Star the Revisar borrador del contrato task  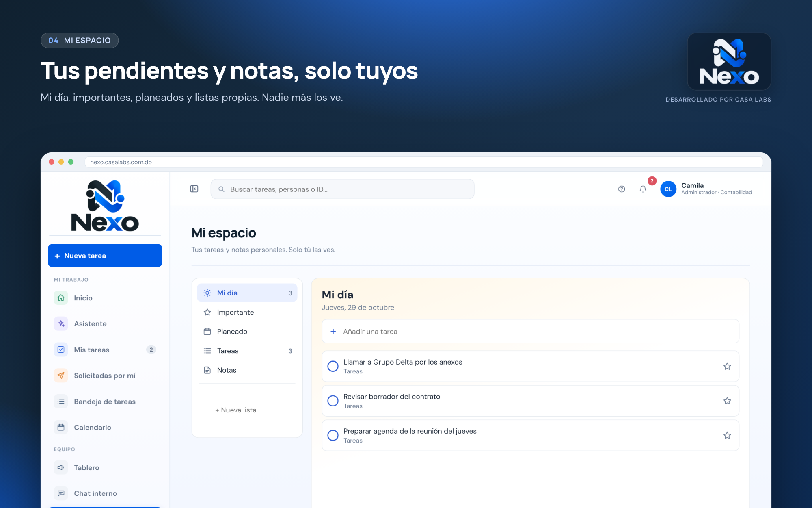tap(727, 401)
